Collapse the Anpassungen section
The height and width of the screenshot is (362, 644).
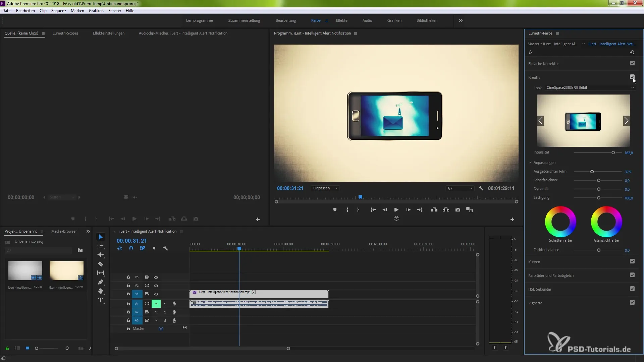530,163
